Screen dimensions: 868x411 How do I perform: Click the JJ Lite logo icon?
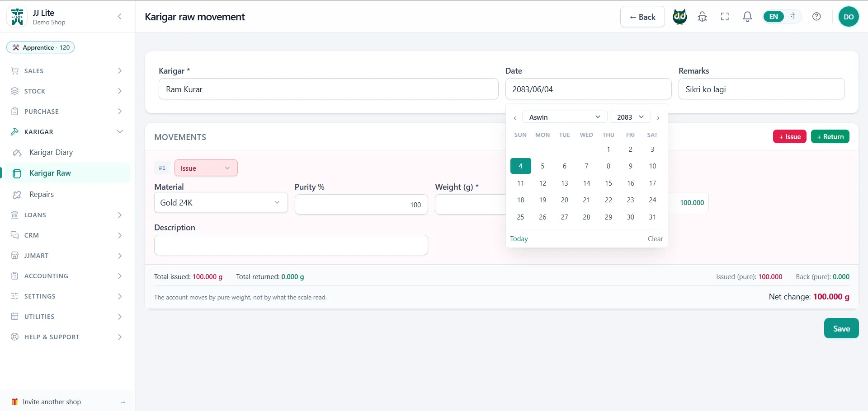[x=17, y=17]
